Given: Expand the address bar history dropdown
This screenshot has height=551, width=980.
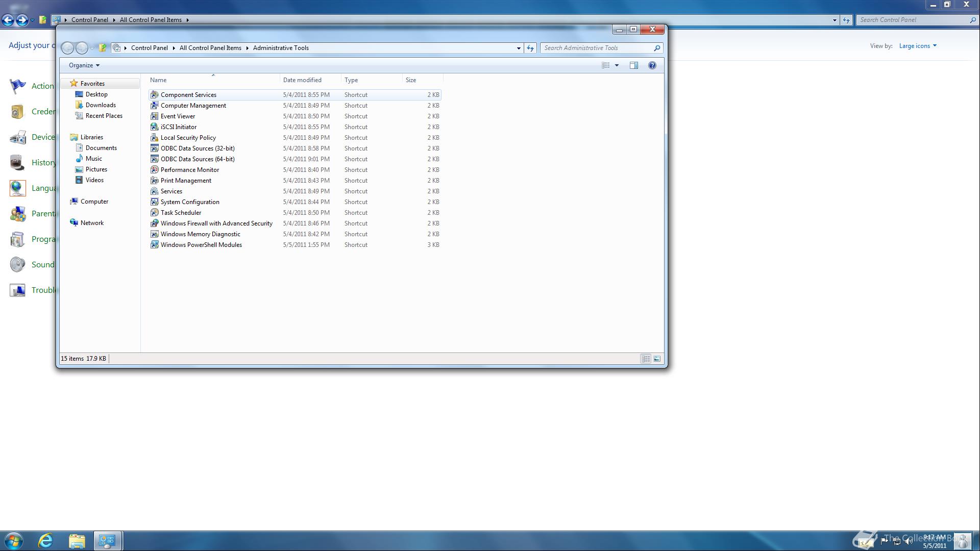Looking at the screenshot, I should (x=519, y=48).
